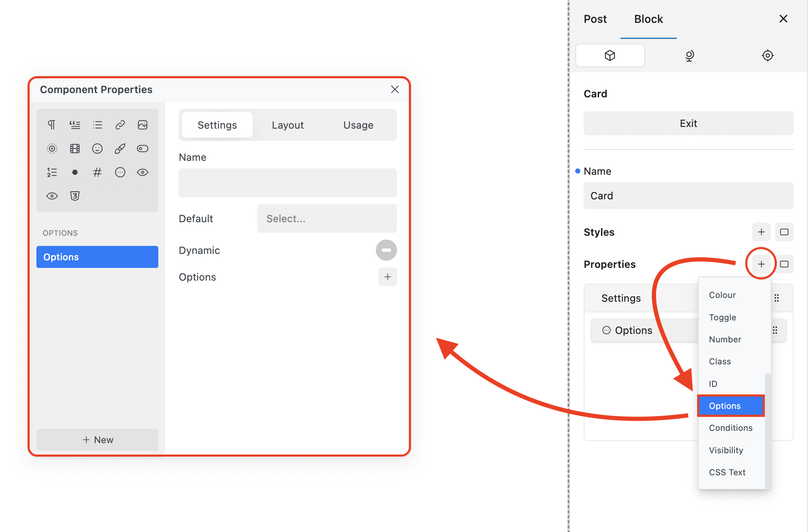Choose the link property type icon
Image resolution: width=808 pixels, height=532 pixels.
coord(120,125)
